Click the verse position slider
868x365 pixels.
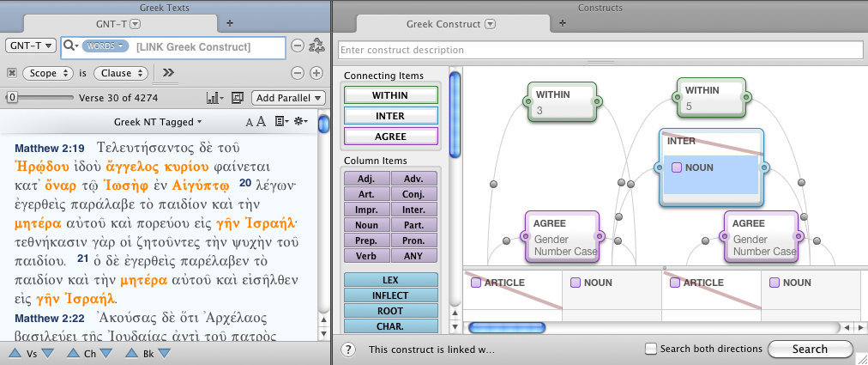coord(11,98)
